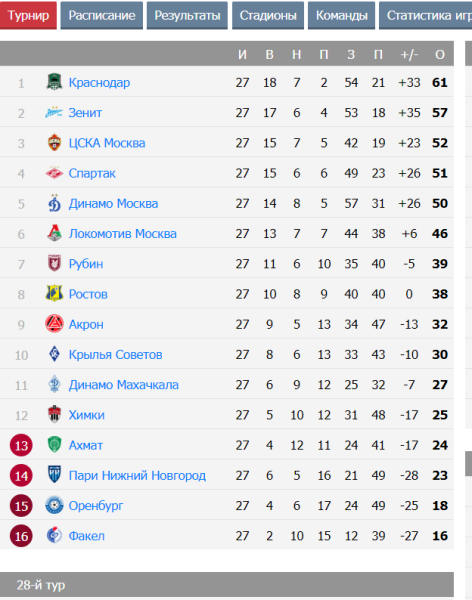The height and width of the screenshot is (600, 472).
Task: Open the Рубин team link
Action: tap(86, 264)
